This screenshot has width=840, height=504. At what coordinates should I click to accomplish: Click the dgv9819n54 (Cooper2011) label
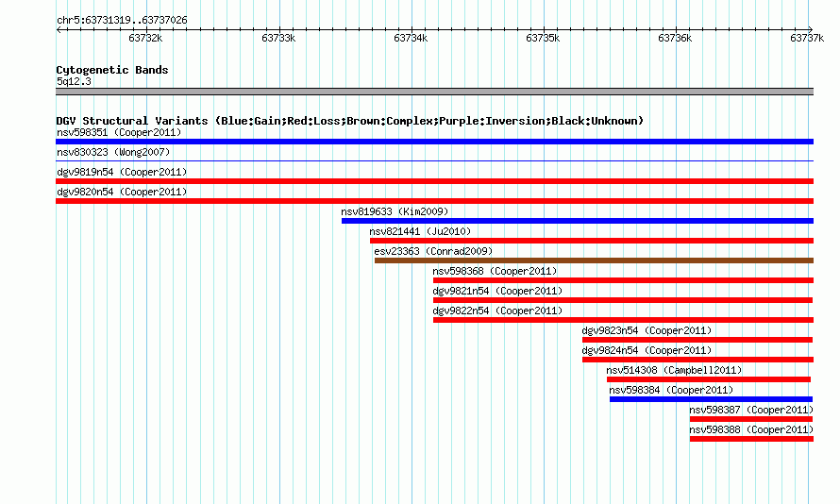(122, 172)
